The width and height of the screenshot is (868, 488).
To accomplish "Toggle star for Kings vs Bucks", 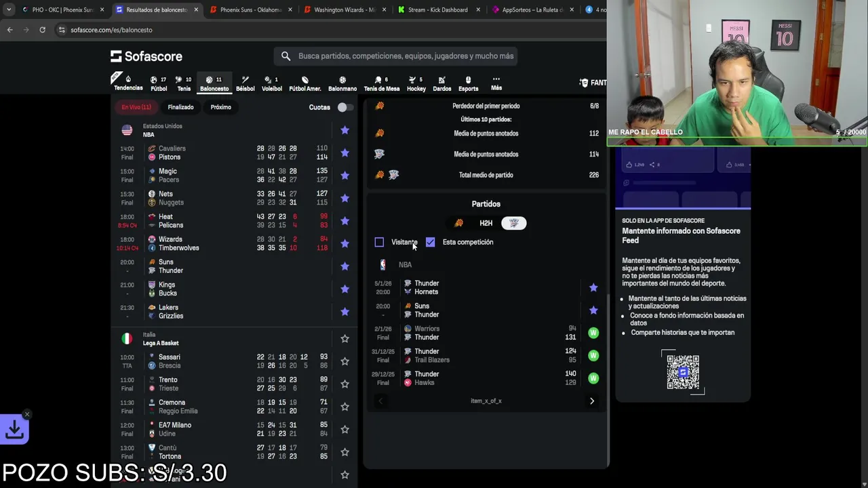I will 344,289.
